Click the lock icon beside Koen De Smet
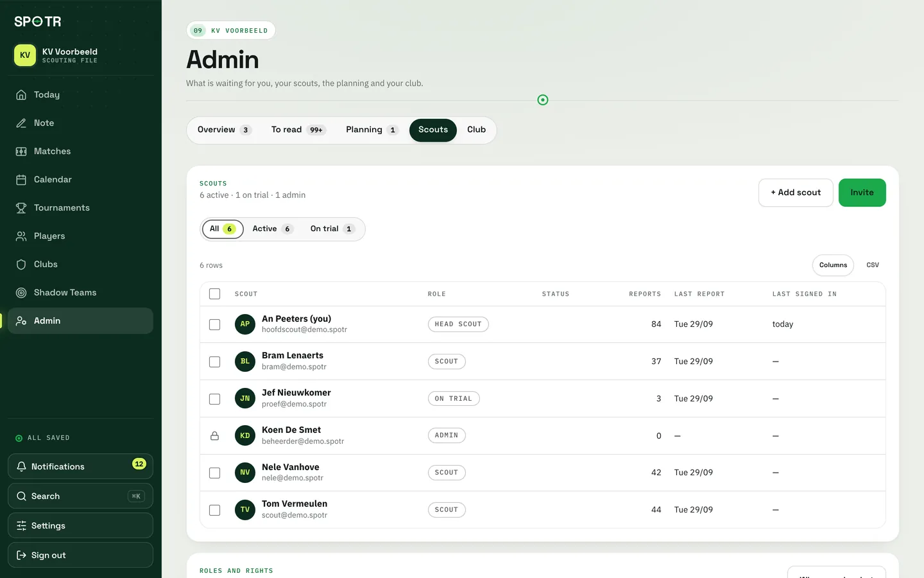This screenshot has width=924, height=578. pos(215,436)
